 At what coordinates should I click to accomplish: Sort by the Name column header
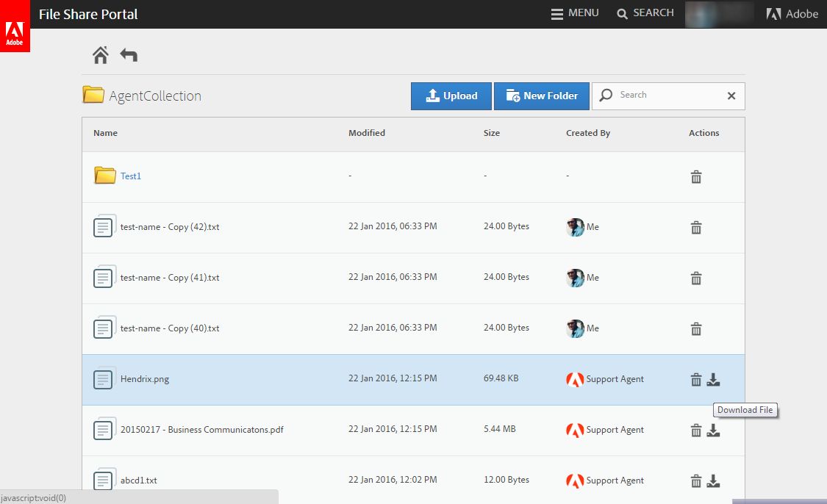tap(105, 133)
